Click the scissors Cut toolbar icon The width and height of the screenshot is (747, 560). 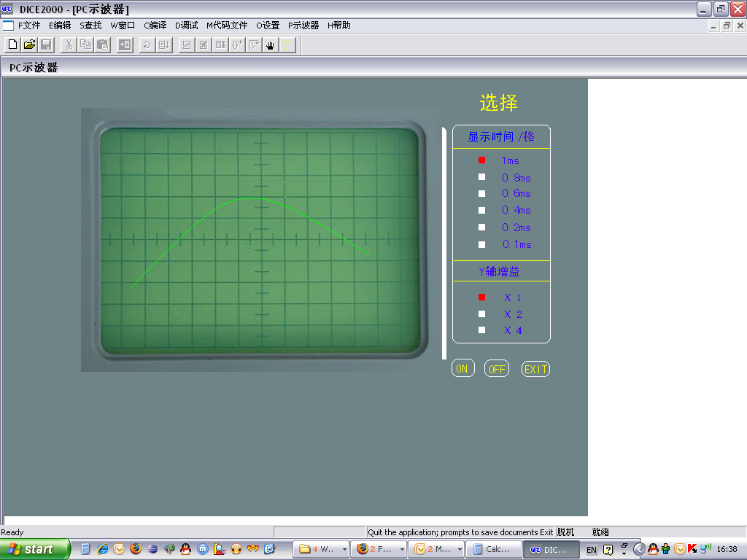68,45
